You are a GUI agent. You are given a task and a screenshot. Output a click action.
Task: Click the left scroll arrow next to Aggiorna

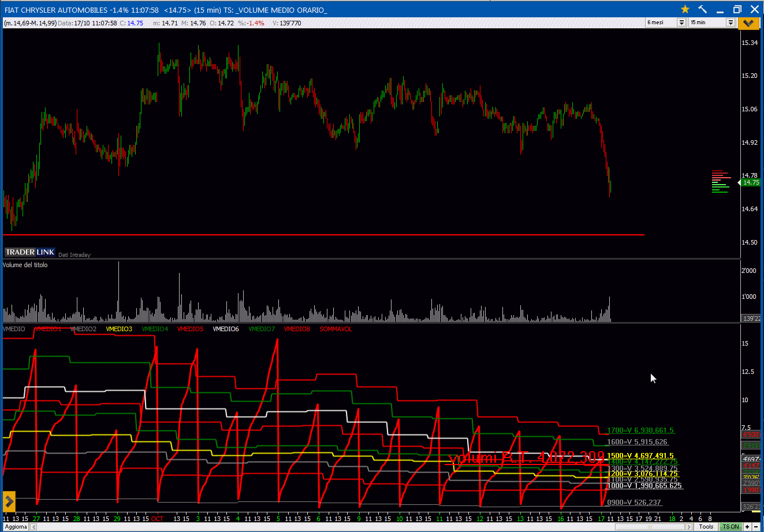pyautogui.click(x=32, y=526)
